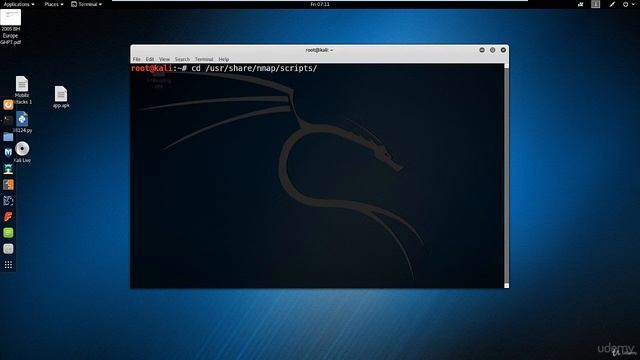Launch Maltego's blue M dock icon
The height and width of the screenshot is (360, 640).
[8, 152]
